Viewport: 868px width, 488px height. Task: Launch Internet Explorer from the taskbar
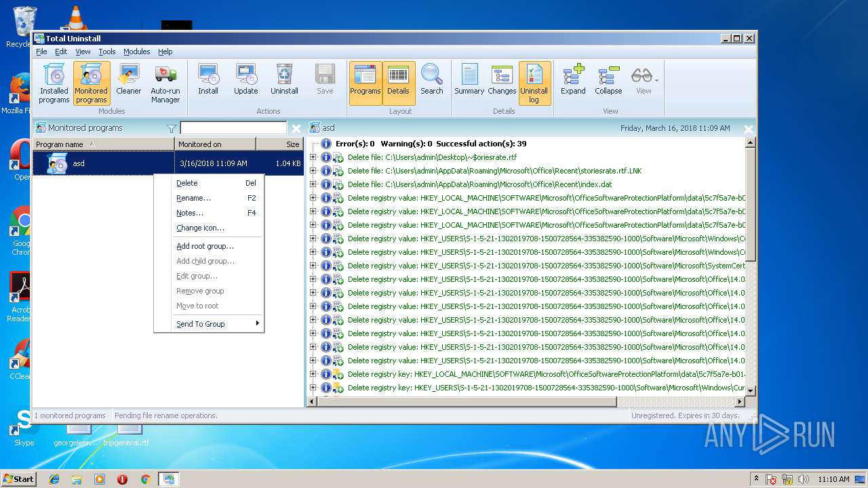tap(54, 479)
